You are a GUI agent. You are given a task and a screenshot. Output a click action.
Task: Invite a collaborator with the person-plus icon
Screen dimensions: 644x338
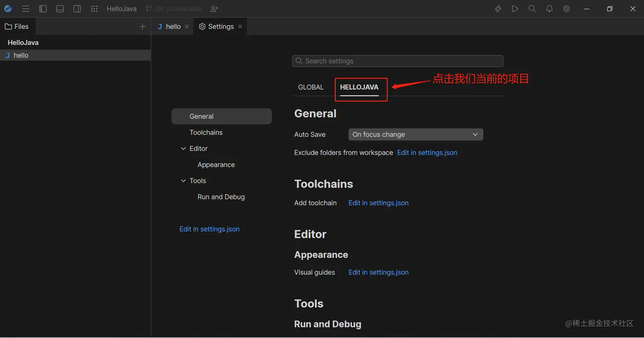click(x=214, y=9)
